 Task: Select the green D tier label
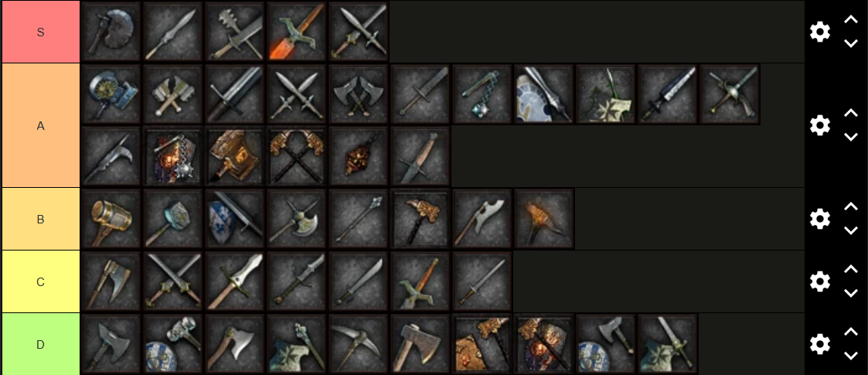click(40, 345)
